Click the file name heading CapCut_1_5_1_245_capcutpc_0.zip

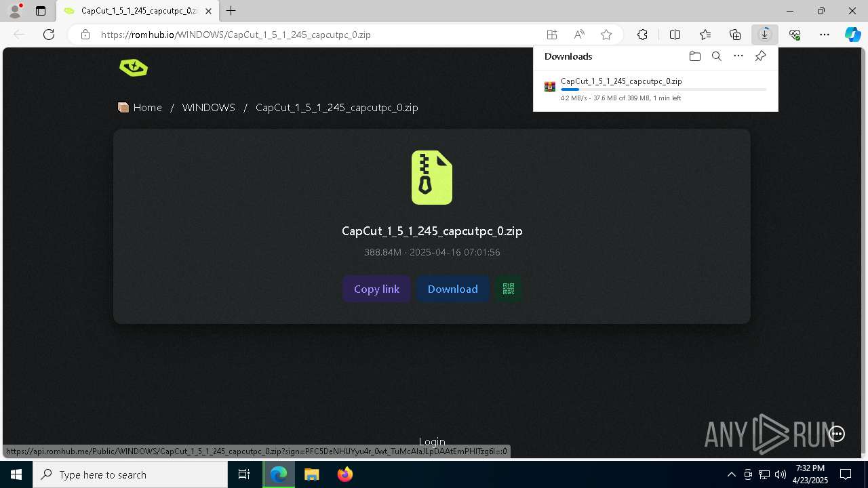(x=432, y=231)
